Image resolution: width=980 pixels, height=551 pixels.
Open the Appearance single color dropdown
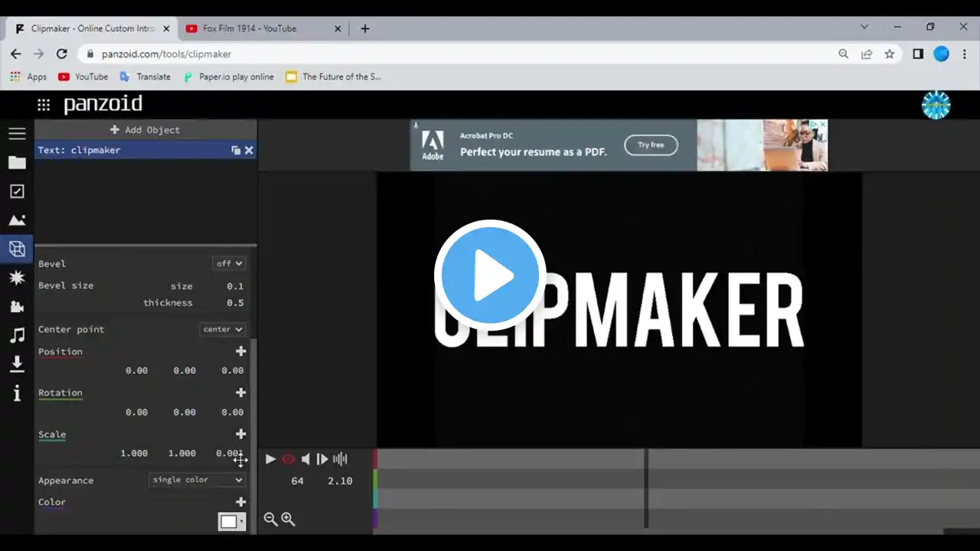(x=197, y=480)
